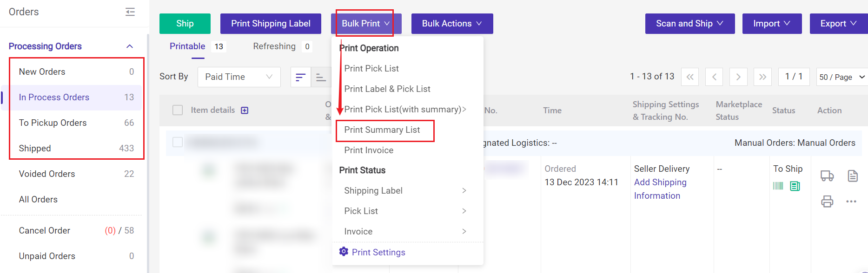This screenshot has height=273, width=868.
Task: Open the truck delivery action icon
Action: pos(827,176)
